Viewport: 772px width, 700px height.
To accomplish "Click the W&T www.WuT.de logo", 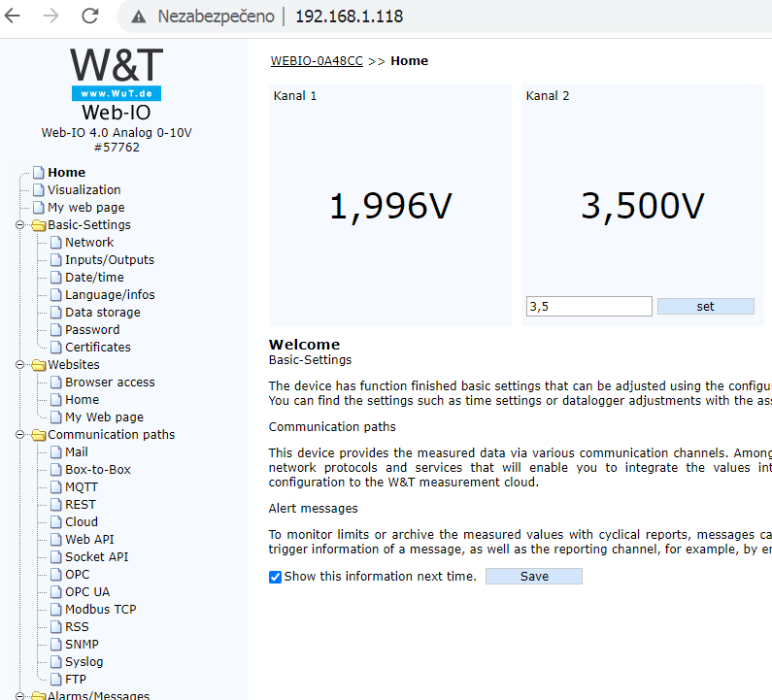I will coord(117,75).
